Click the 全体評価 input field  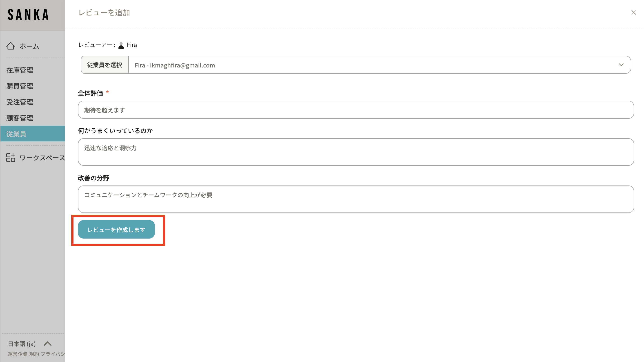pos(356,110)
